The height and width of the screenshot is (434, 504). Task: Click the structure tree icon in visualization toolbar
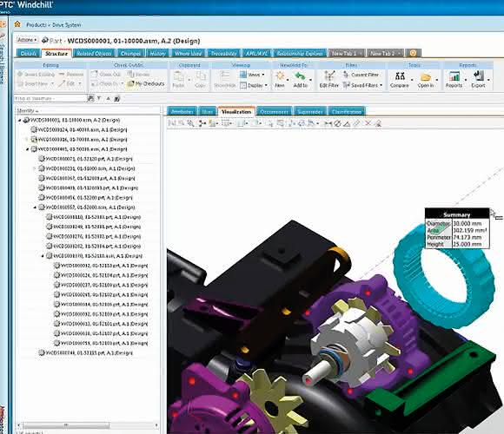coord(202,123)
